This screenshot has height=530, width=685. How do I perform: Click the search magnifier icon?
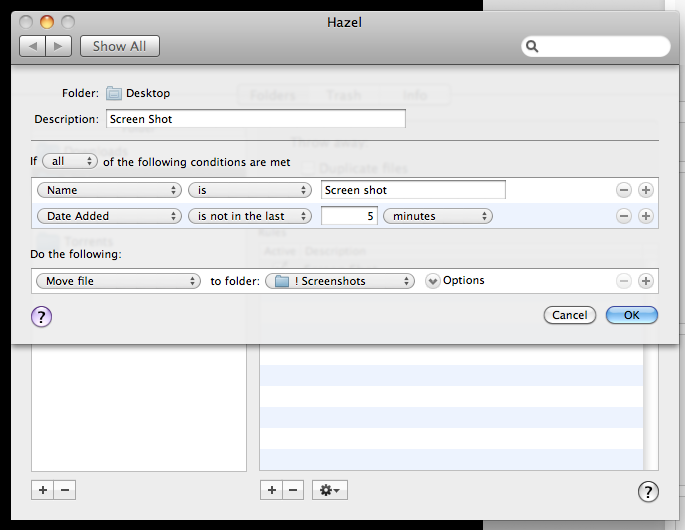[532, 46]
